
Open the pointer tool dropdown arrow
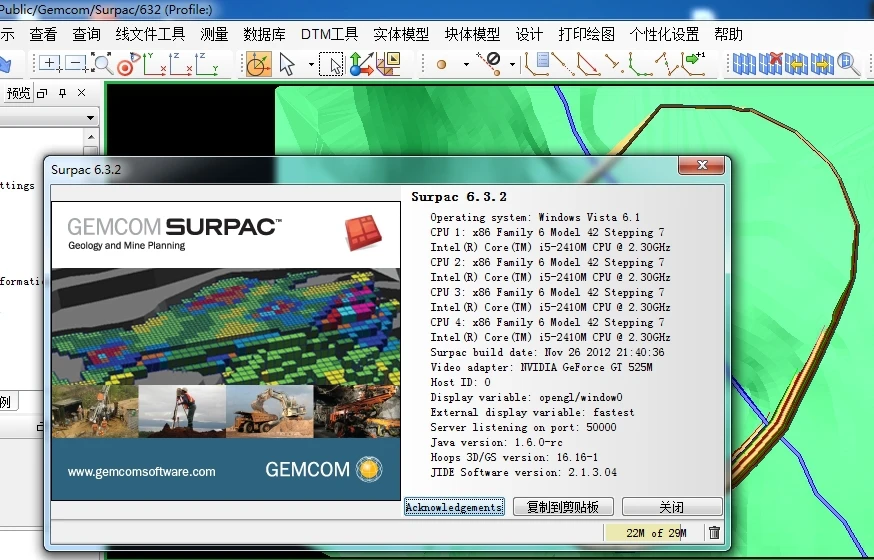tap(311, 65)
